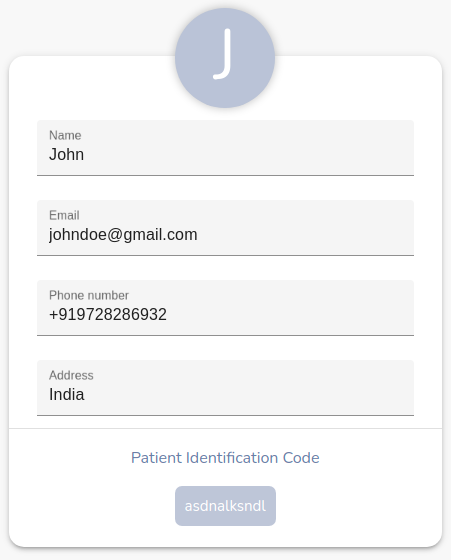The image size is (451, 560).
Task: Click the Phone number label
Action: 89,295
